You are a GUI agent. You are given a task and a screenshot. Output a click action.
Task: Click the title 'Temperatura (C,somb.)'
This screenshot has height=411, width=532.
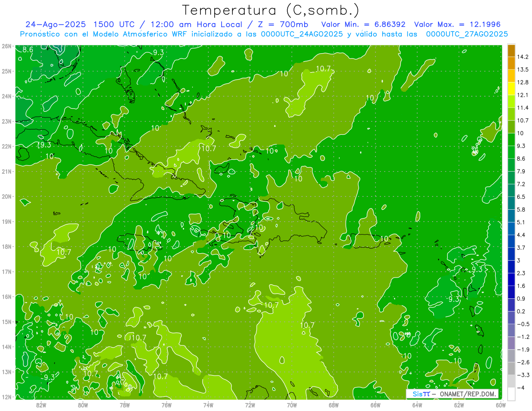pos(271,10)
